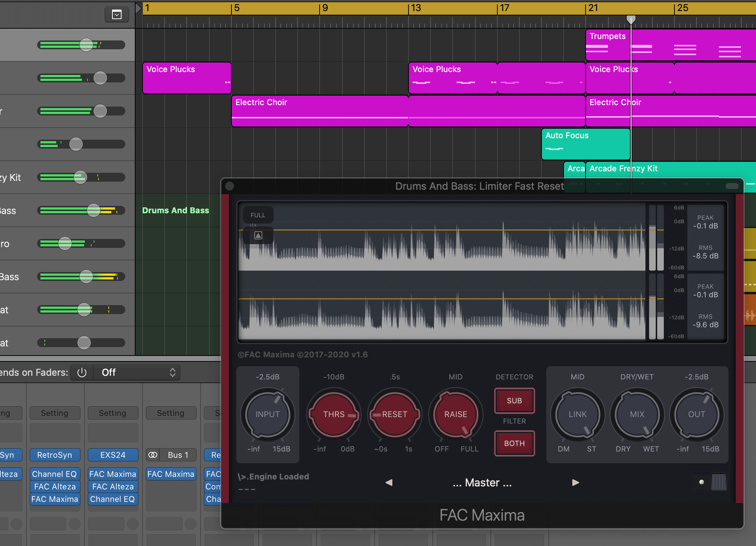The width and height of the screenshot is (756, 546).
Task: Toggle the FULL waveform view button
Action: tap(258, 215)
